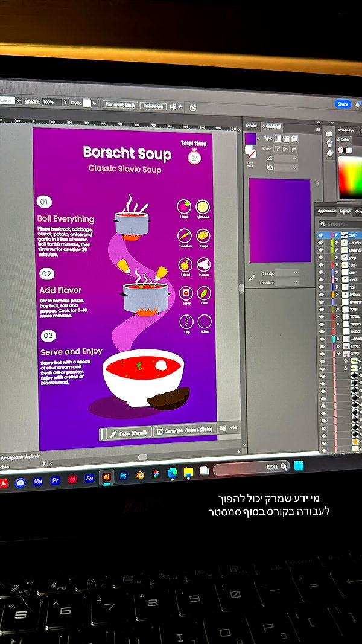Click the delete gradient stop trash icon

316,183
